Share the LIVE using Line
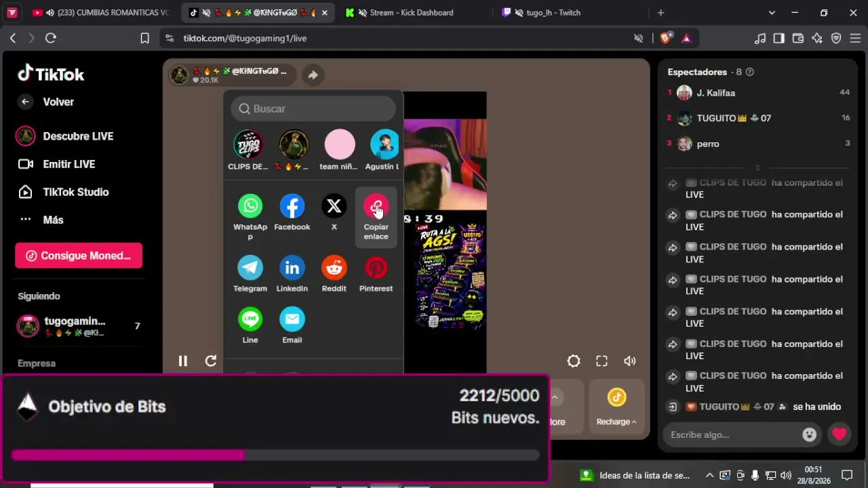This screenshot has width=868, height=488. (250, 325)
